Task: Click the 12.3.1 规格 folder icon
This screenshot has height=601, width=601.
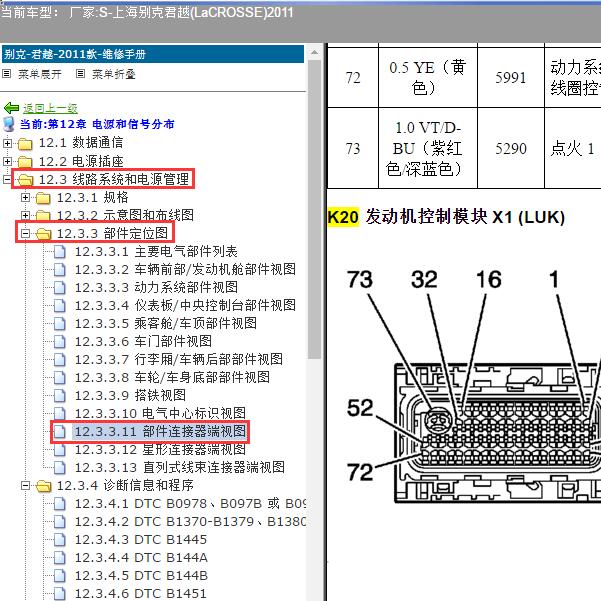Action: (43, 198)
